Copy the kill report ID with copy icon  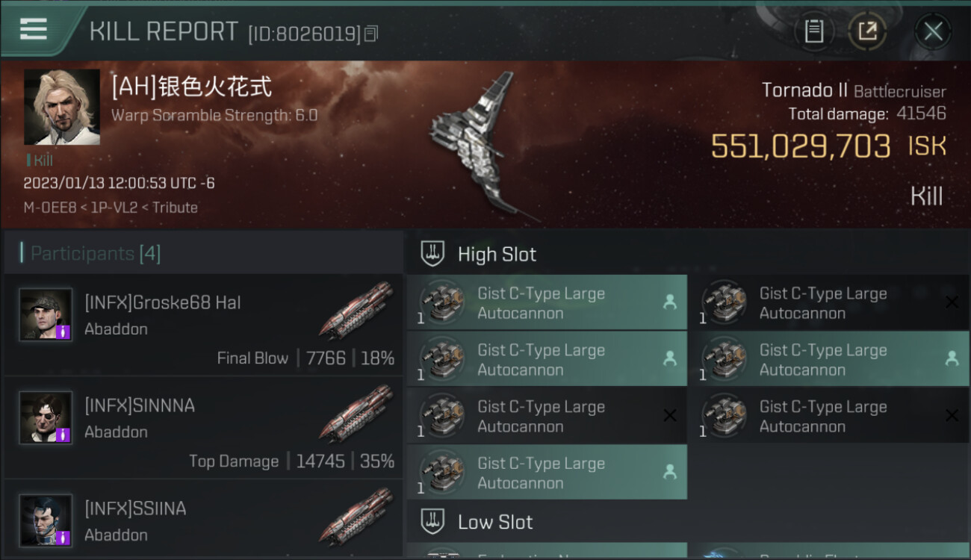372,34
